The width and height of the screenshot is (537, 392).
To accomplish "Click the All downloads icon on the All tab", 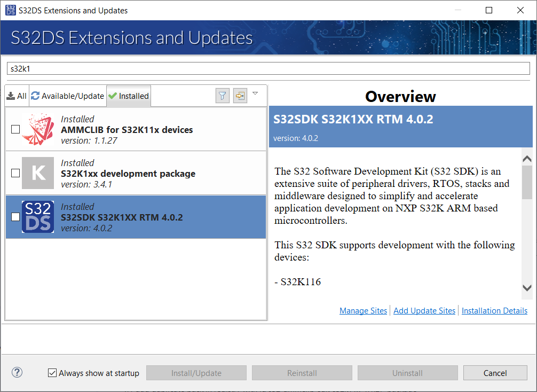I will [x=11, y=96].
